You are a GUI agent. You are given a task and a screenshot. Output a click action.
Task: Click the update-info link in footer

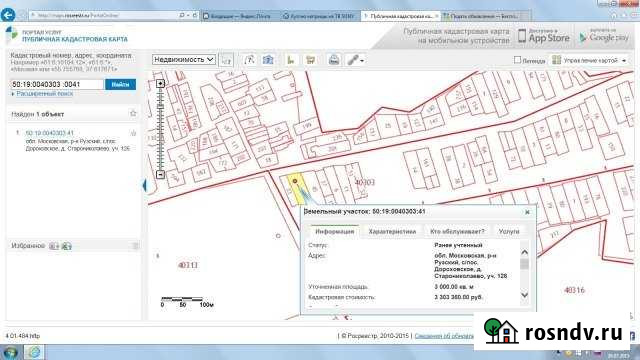pyautogui.click(x=444, y=336)
